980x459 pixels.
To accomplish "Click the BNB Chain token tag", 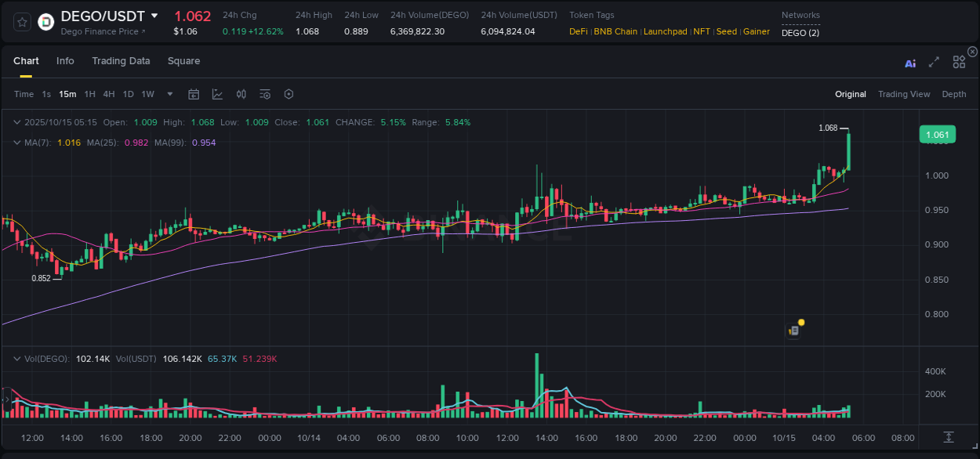I will click(x=617, y=31).
